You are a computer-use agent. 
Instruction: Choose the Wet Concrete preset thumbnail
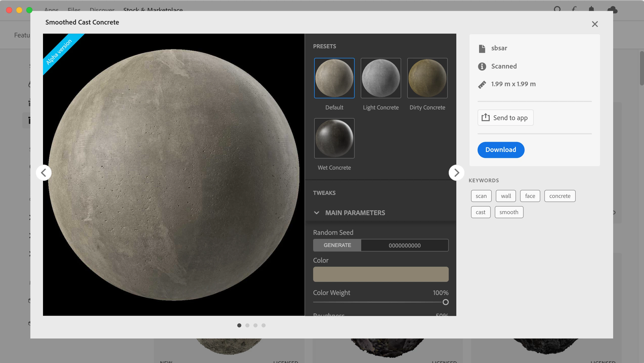(334, 138)
